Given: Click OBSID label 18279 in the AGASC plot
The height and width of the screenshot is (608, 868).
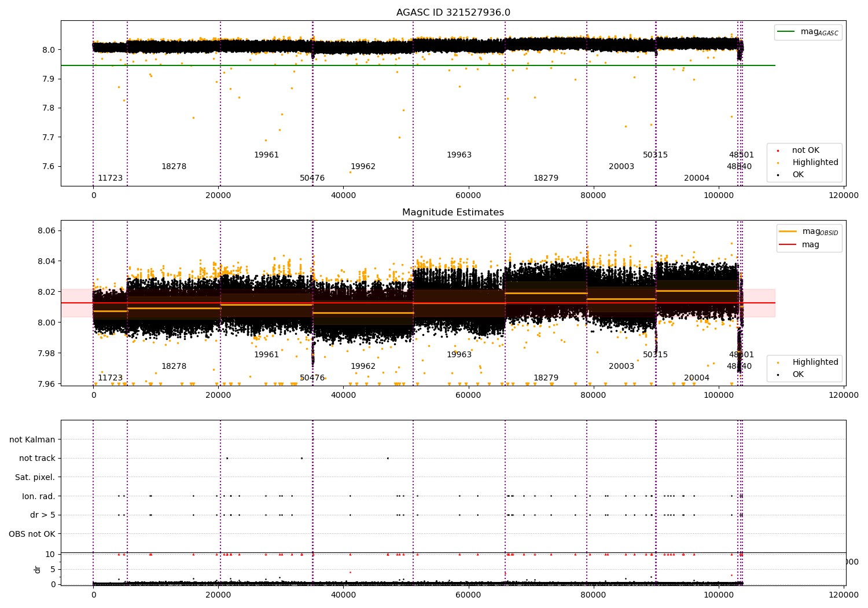Looking at the screenshot, I should click(x=546, y=178).
